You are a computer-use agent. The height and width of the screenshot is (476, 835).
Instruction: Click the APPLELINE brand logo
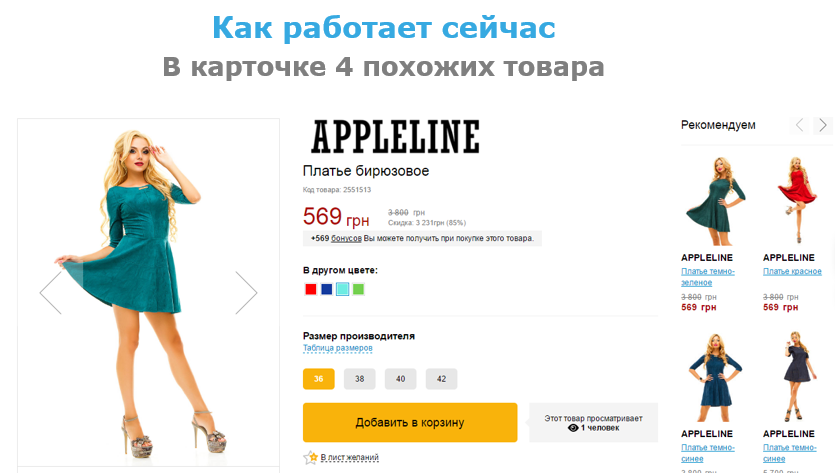[395, 137]
